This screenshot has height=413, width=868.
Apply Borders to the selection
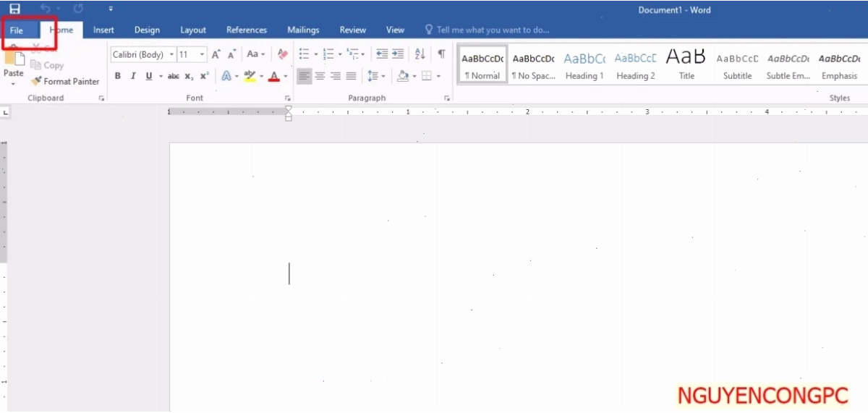point(427,76)
